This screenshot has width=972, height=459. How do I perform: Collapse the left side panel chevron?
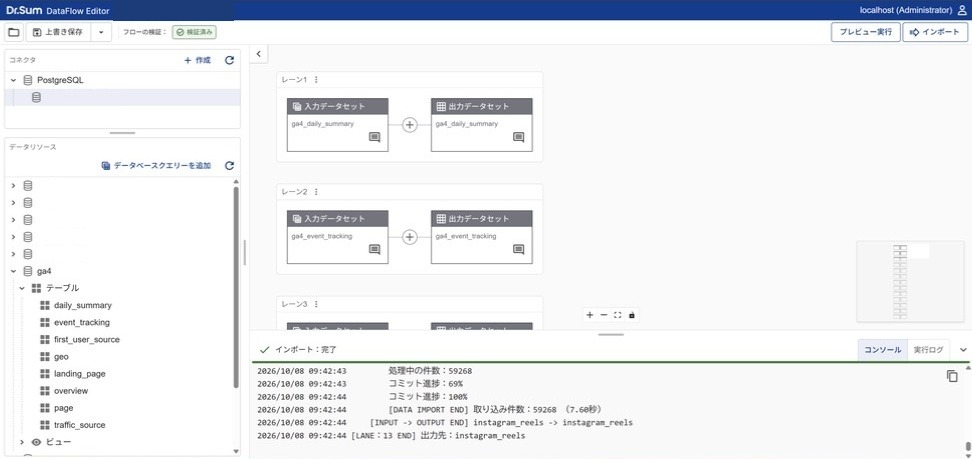[x=258, y=54]
